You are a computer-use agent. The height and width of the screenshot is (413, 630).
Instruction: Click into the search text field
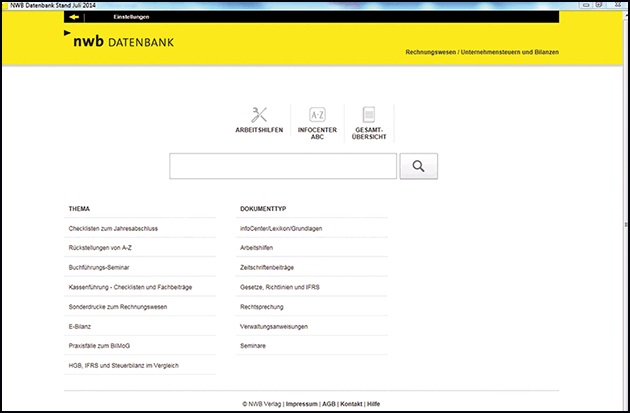tap(283, 166)
